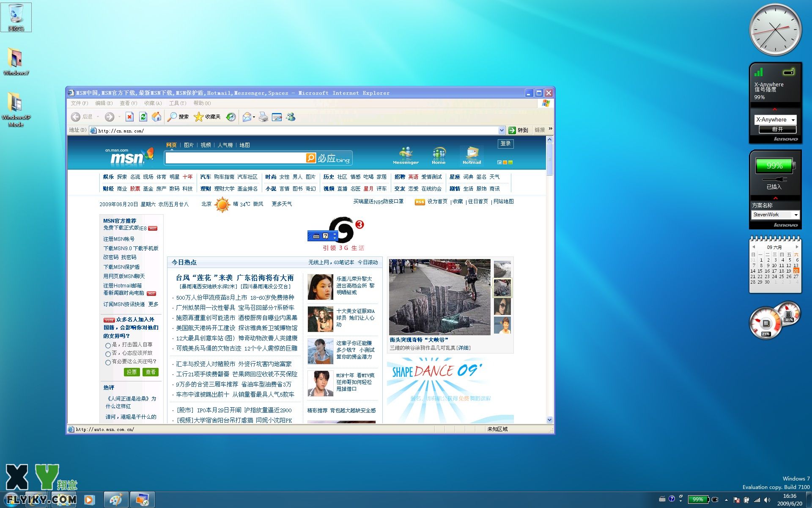Click the Hotmail icon on MSN header

472,155
